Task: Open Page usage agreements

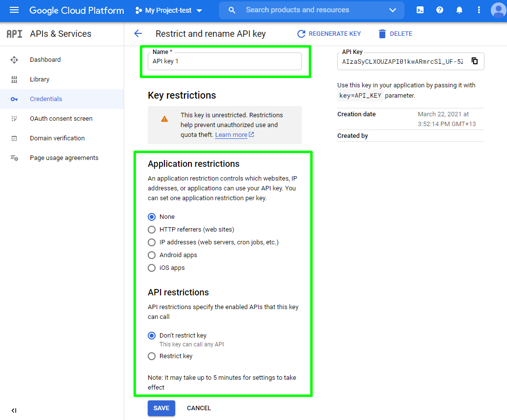Action: tap(64, 158)
